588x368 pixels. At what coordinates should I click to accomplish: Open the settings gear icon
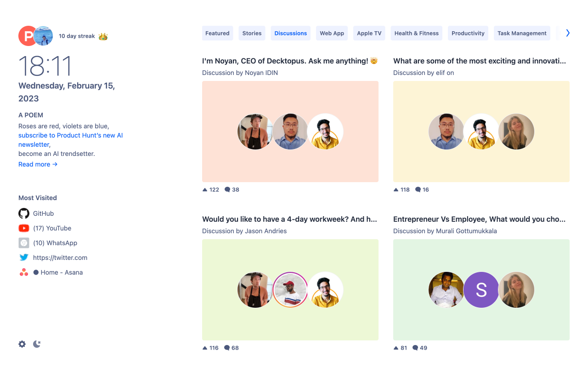[x=22, y=344]
